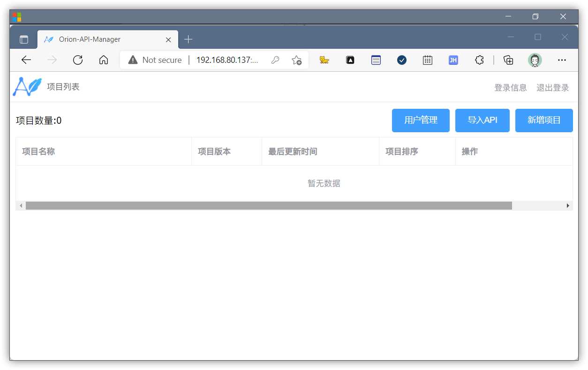Click the Not secure warning icon

pyautogui.click(x=133, y=60)
